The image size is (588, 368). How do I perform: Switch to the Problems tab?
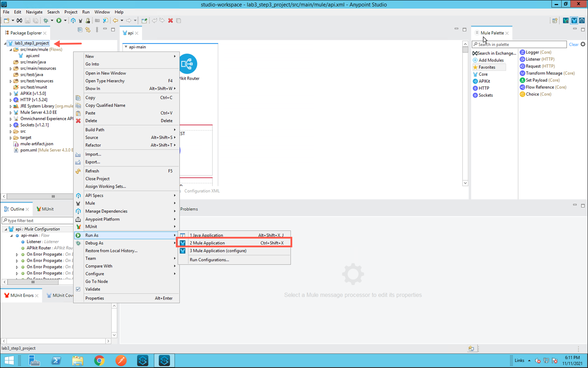click(189, 209)
